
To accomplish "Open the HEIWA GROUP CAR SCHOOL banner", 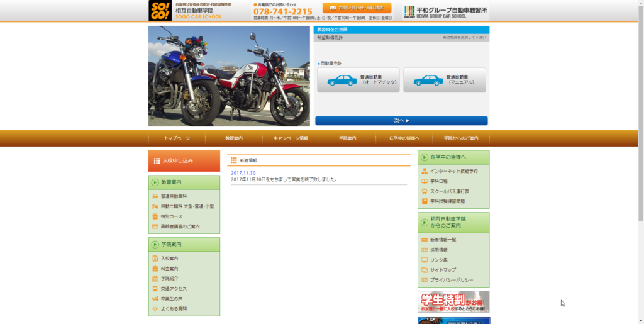I will [446, 11].
